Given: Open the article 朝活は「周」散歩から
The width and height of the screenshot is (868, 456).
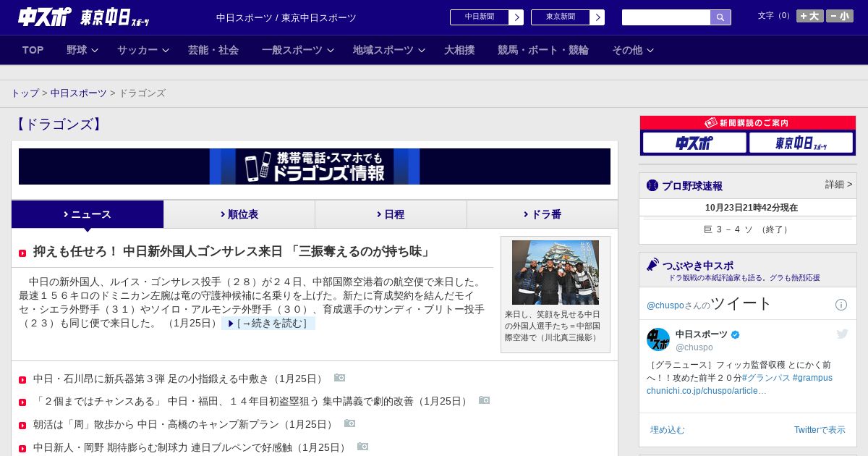Looking at the screenshot, I should 184,423.
